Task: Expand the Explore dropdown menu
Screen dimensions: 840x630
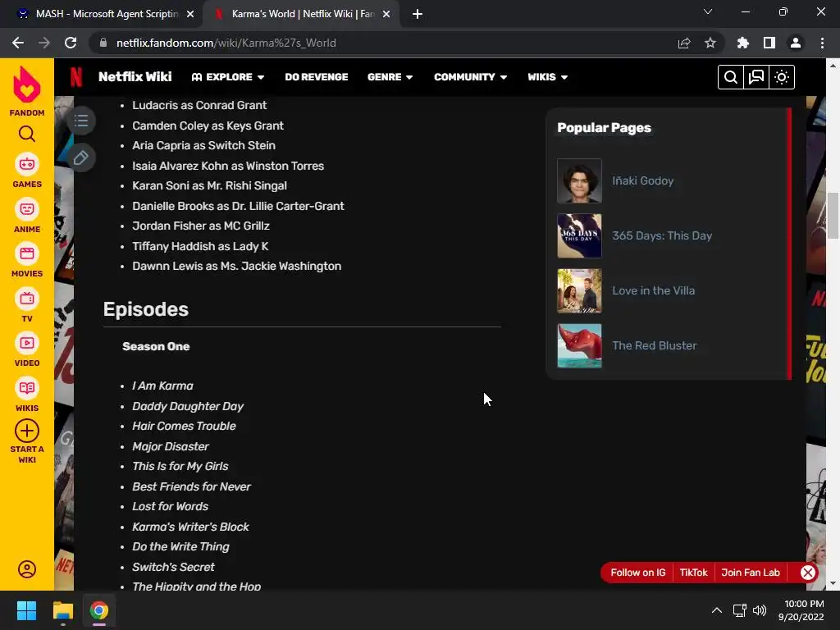Action: (x=228, y=77)
